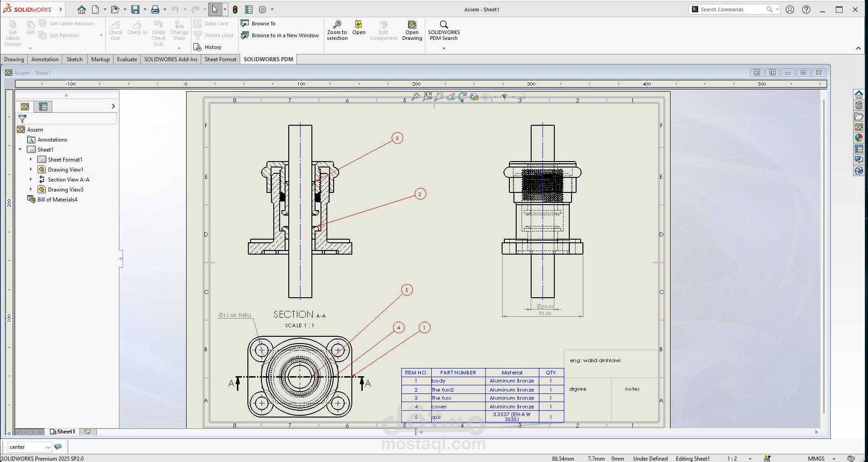Screen dimensions: 868x462
Task: Expand the left panel tabs chevron
Action: click(113, 106)
